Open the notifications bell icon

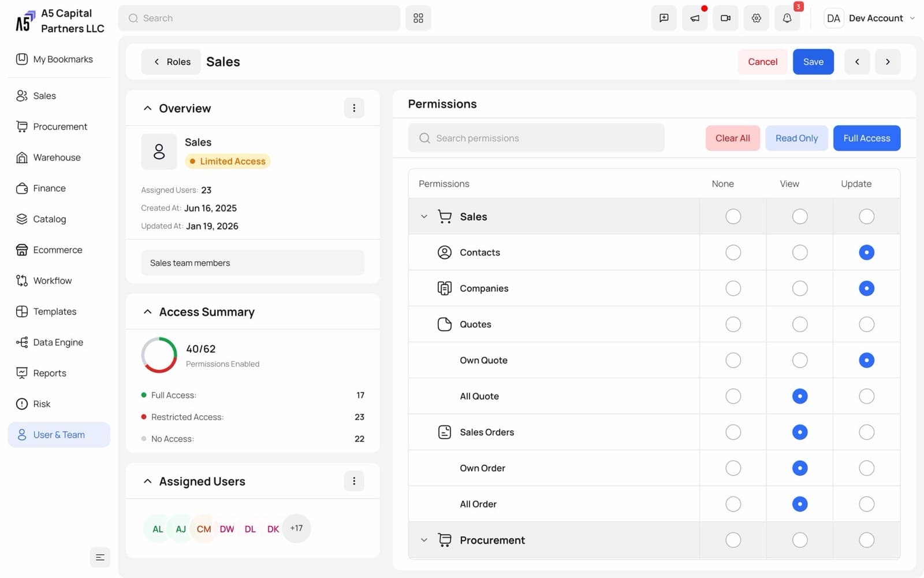click(787, 18)
